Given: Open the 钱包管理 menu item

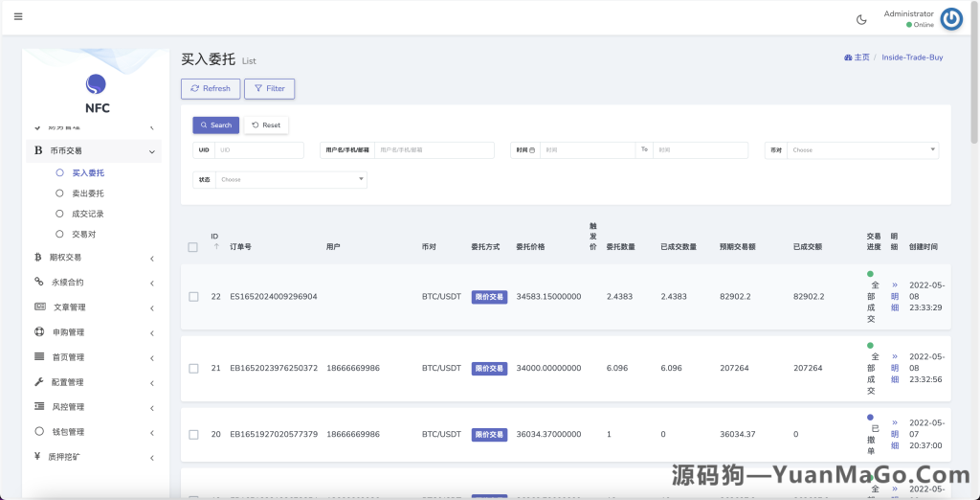Looking at the screenshot, I should 94,432.
